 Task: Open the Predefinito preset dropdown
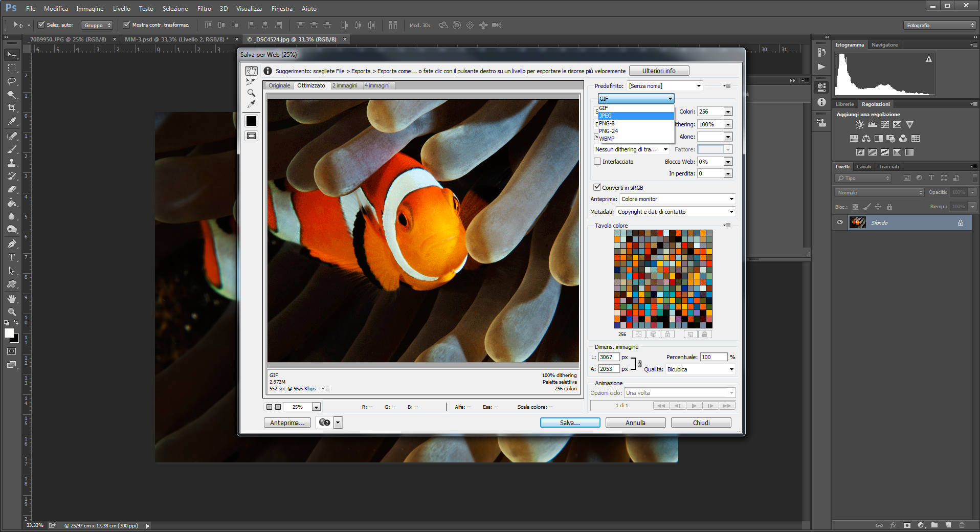point(665,86)
